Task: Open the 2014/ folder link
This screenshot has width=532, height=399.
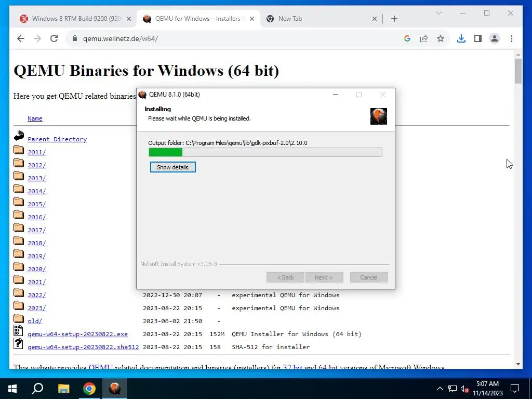Action: (37, 191)
